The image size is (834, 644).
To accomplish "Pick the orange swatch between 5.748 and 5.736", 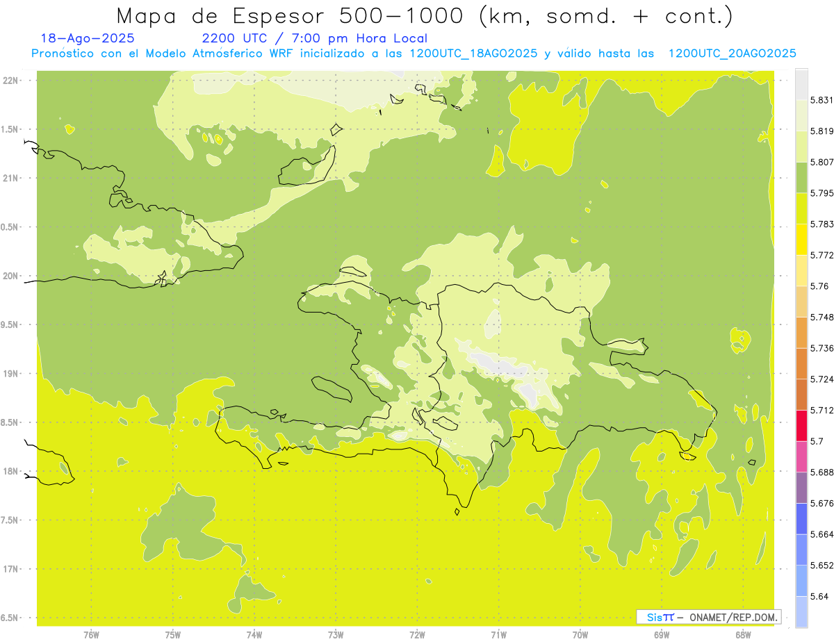I will click(x=801, y=332).
